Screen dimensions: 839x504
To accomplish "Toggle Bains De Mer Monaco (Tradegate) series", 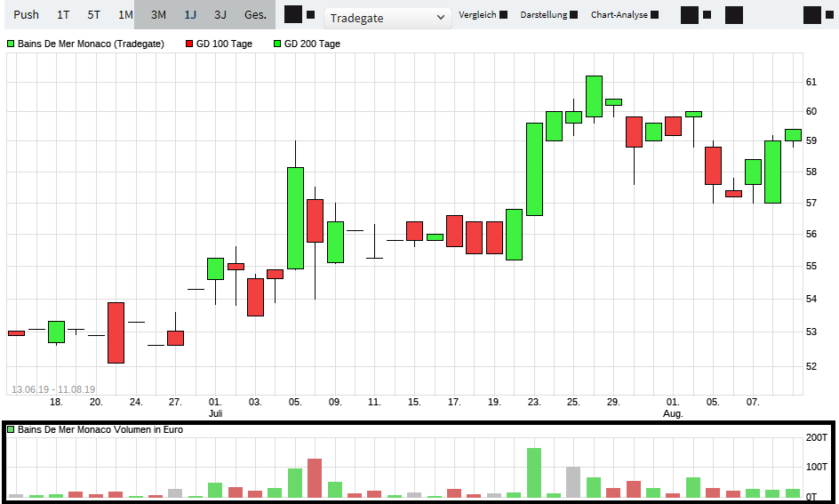I will pos(85,44).
